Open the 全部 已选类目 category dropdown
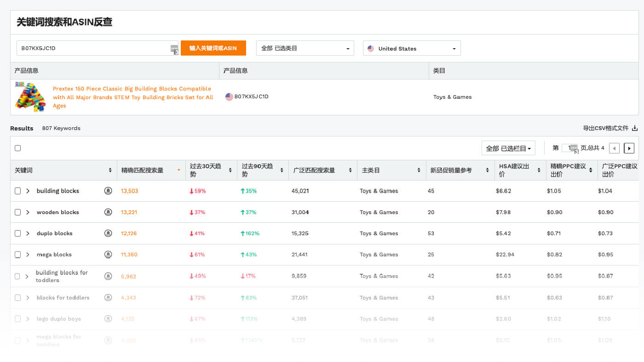644x362 pixels. coord(305,48)
